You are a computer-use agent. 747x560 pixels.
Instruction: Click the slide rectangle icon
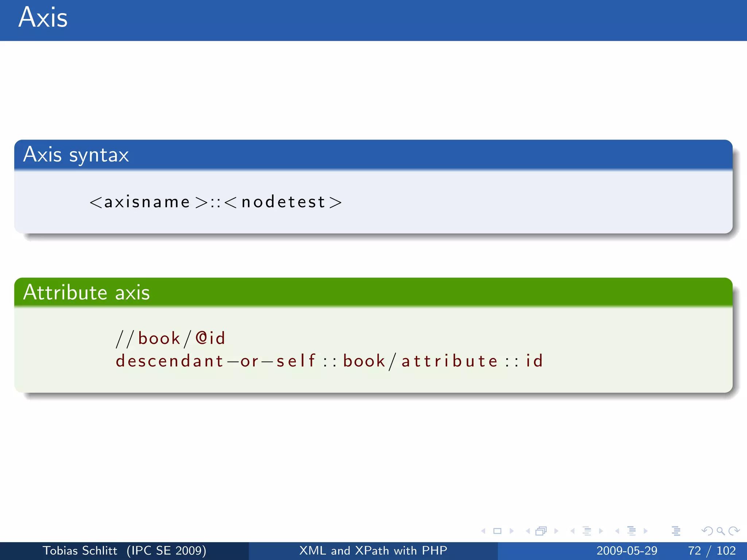[x=497, y=531]
